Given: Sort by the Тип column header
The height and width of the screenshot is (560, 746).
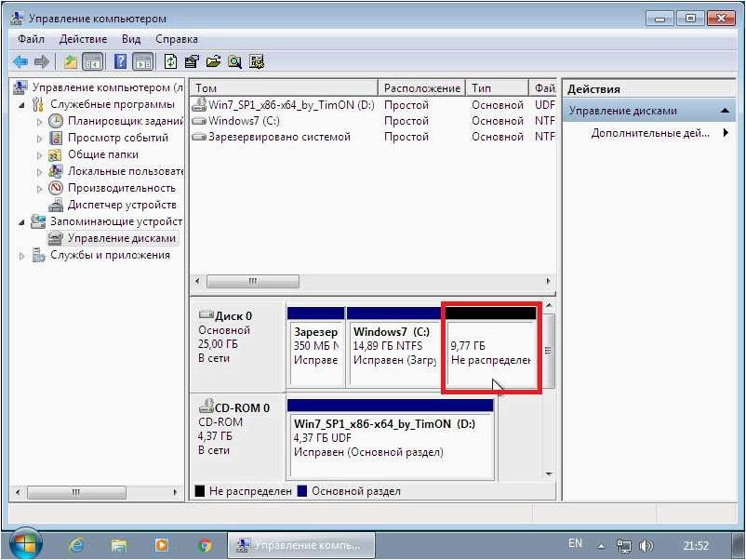Looking at the screenshot, I should point(497,88).
